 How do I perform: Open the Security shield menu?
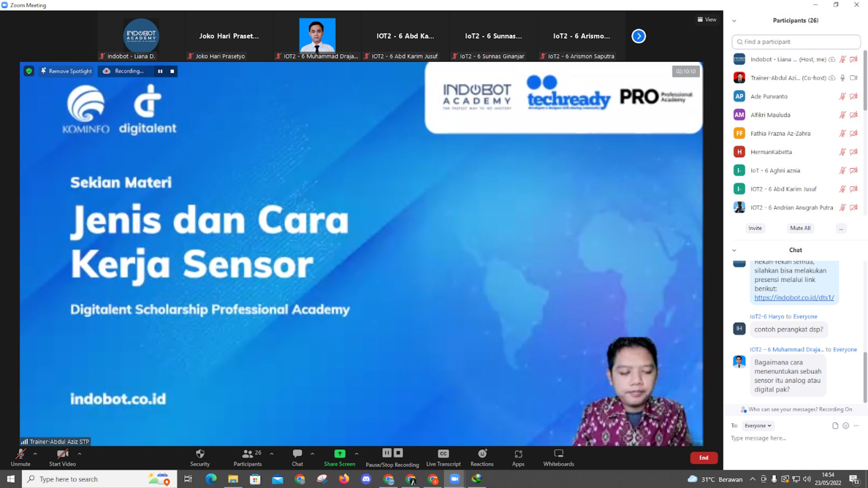click(200, 457)
